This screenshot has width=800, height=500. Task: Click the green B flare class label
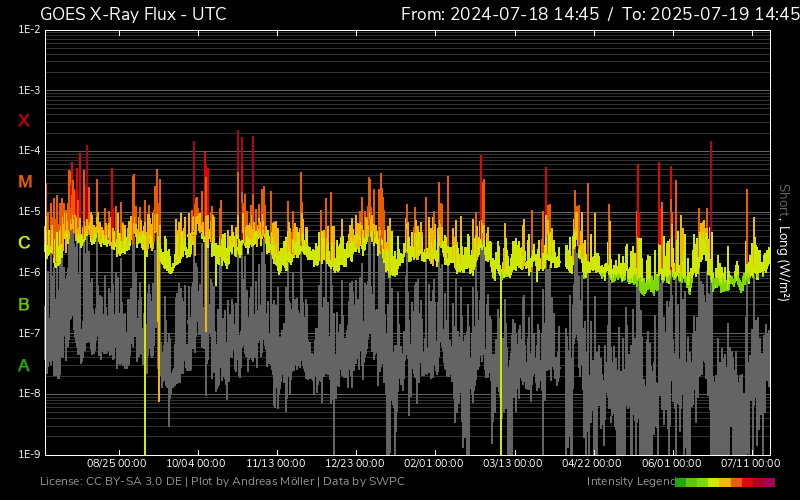[24, 304]
